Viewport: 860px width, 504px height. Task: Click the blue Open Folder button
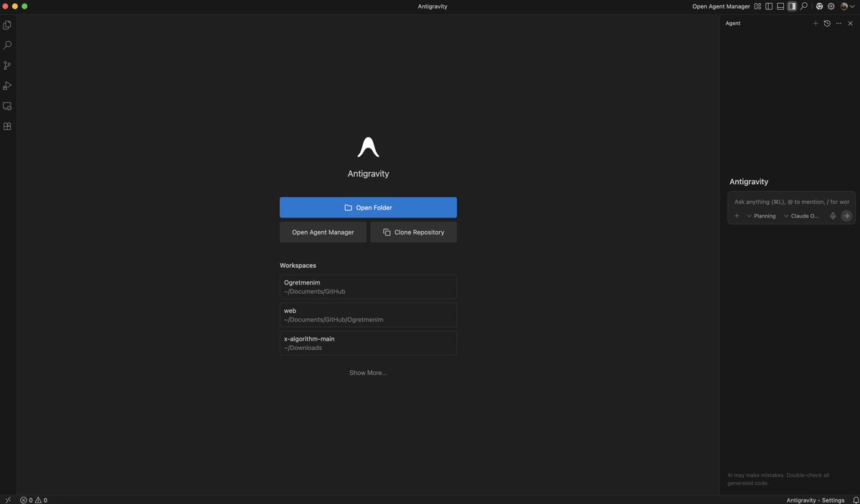pos(368,207)
